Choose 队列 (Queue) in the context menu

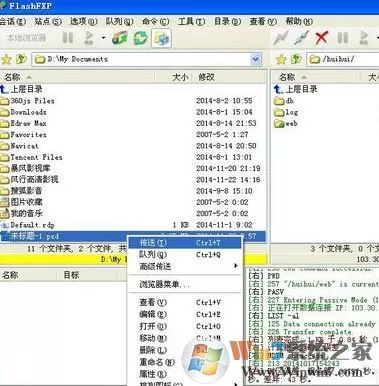[x=185, y=255]
